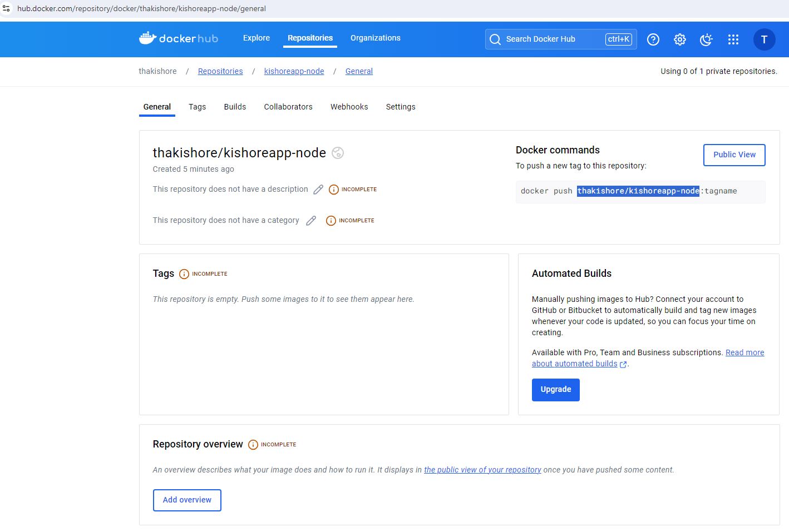Click the info icon beside Repository overview

tap(253, 445)
